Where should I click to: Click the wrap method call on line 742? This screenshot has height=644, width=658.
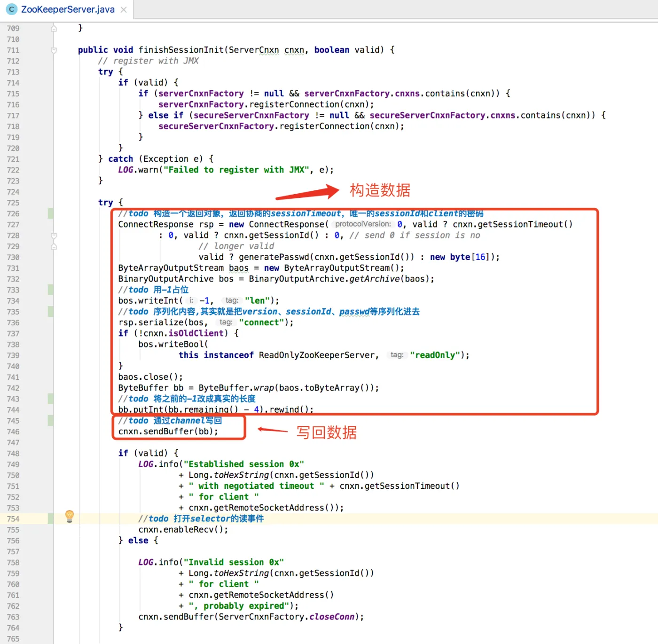264,388
